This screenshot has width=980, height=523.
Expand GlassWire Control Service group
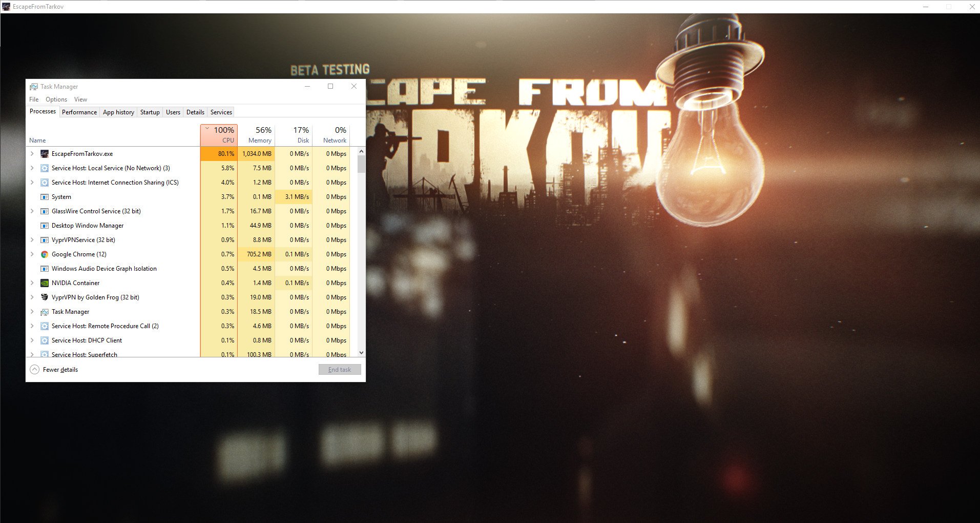[32, 211]
